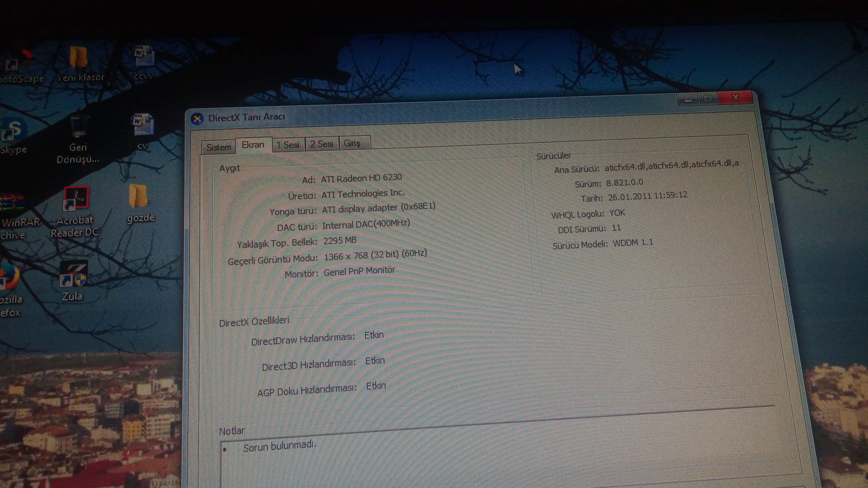The width and height of the screenshot is (868, 488).
Task: Launch the Zula game shortcut
Action: pos(73,280)
